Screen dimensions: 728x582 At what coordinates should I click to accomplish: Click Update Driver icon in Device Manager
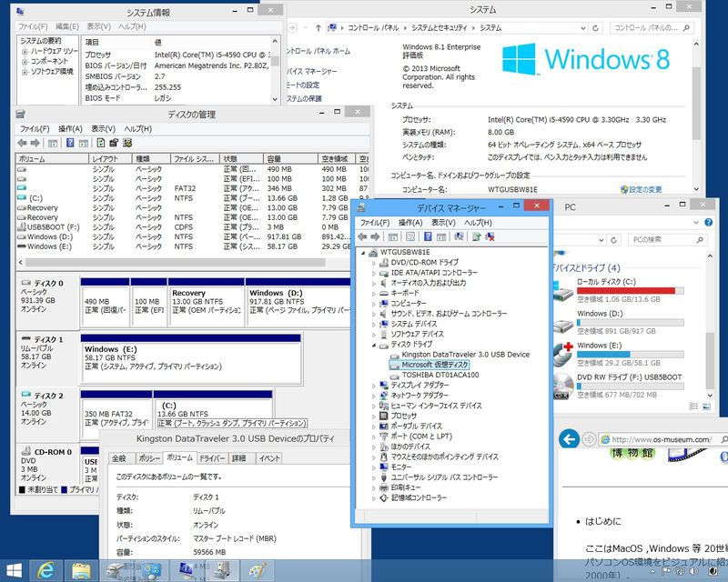coord(476,237)
